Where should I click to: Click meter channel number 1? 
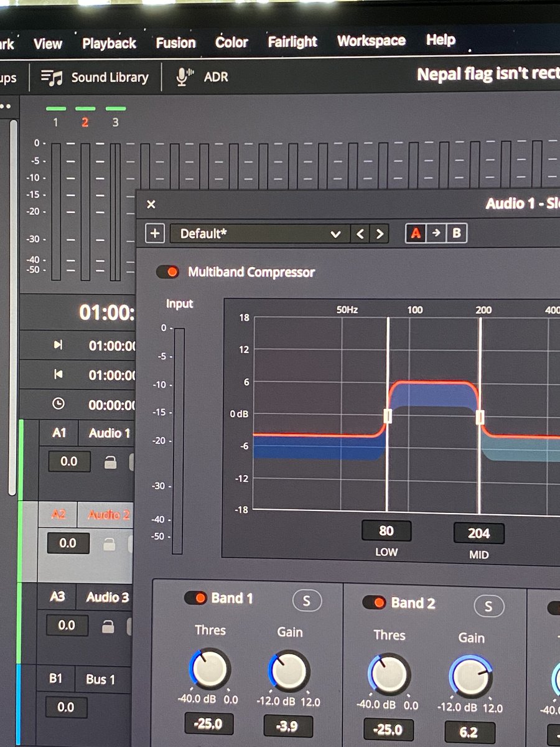click(55, 123)
